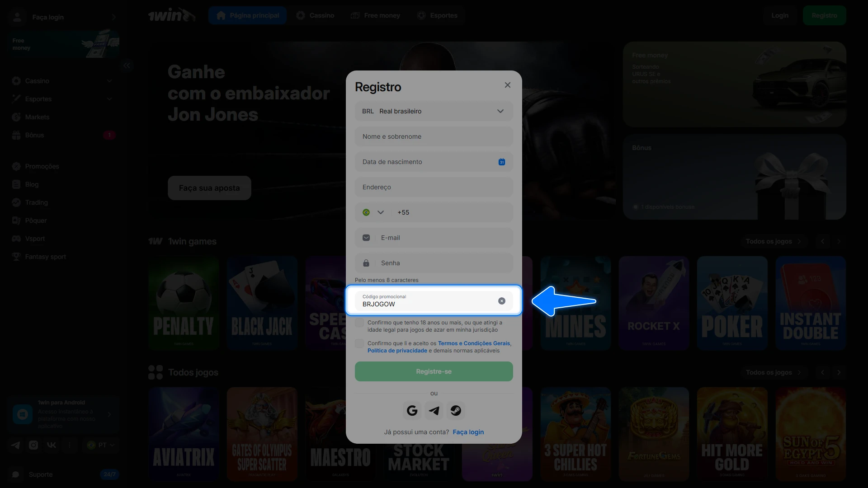Open Vsport in the sidebar
The image size is (868, 488).
(x=63, y=239)
